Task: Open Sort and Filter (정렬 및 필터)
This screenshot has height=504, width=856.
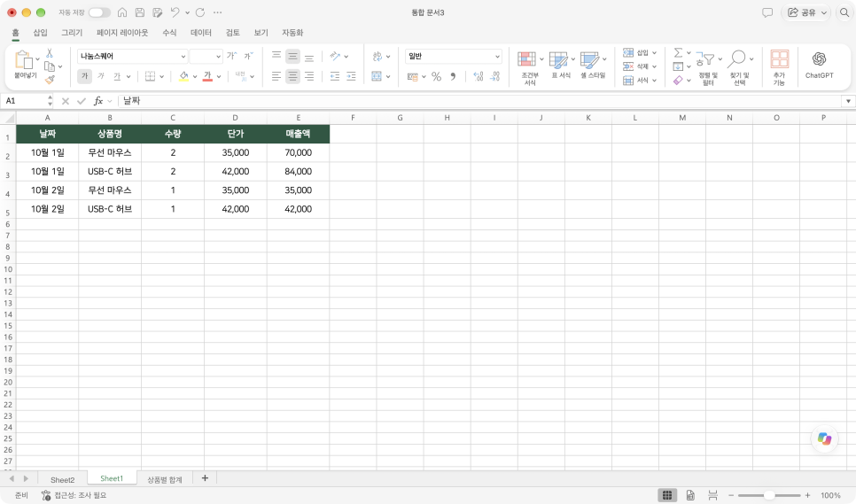Action: pyautogui.click(x=708, y=67)
